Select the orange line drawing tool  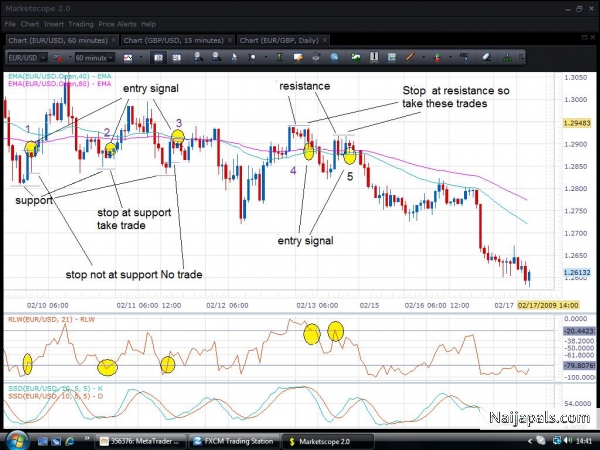tap(410, 57)
